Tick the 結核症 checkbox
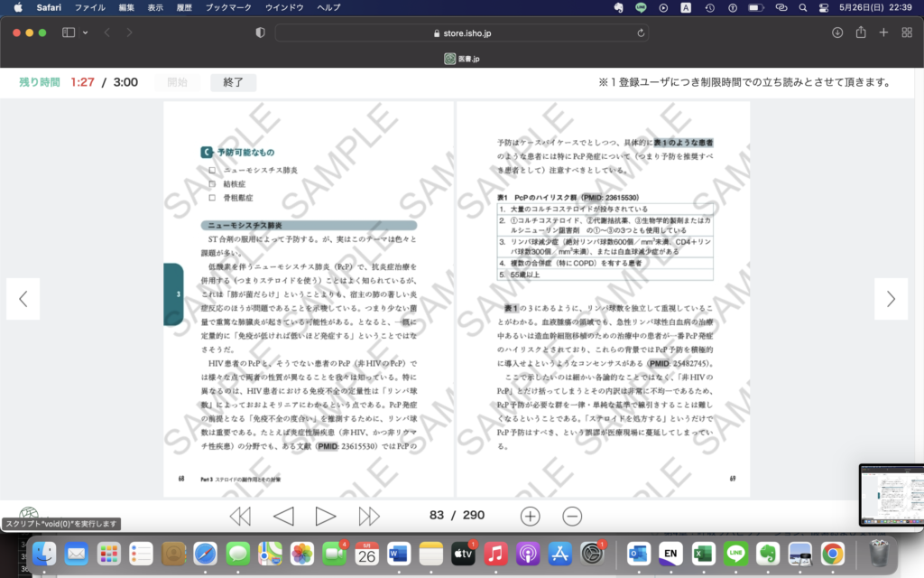924x578 pixels. point(212,183)
